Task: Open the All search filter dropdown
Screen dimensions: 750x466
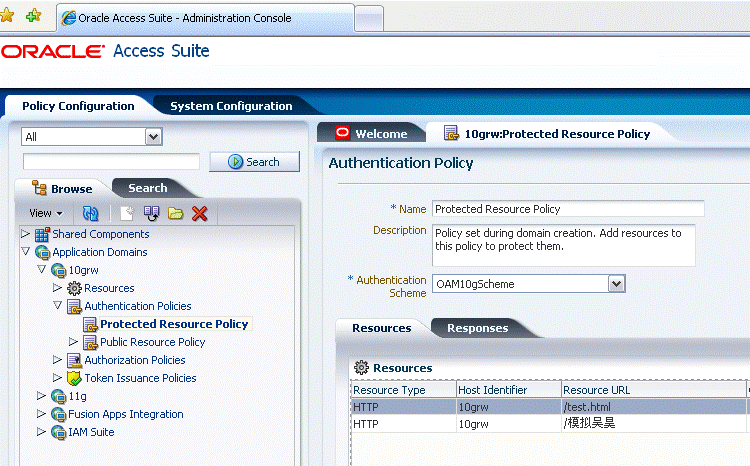Action: 154,137
